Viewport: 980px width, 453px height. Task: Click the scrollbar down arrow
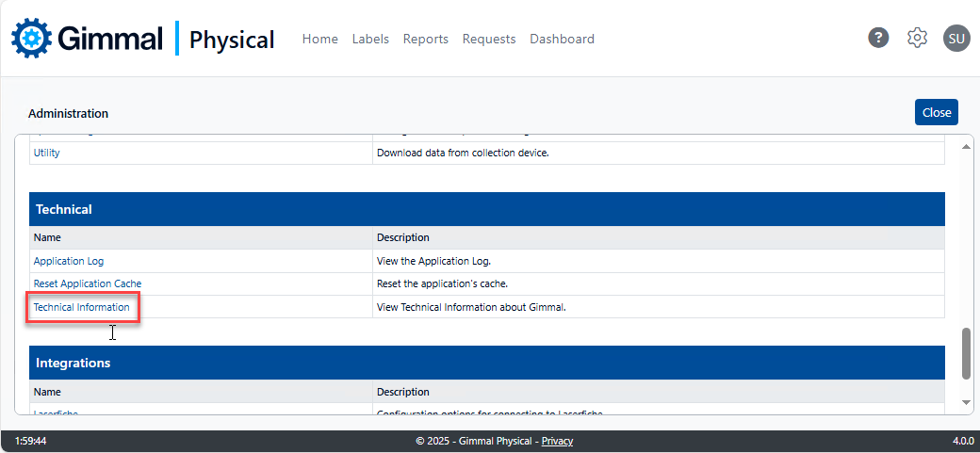966,402
